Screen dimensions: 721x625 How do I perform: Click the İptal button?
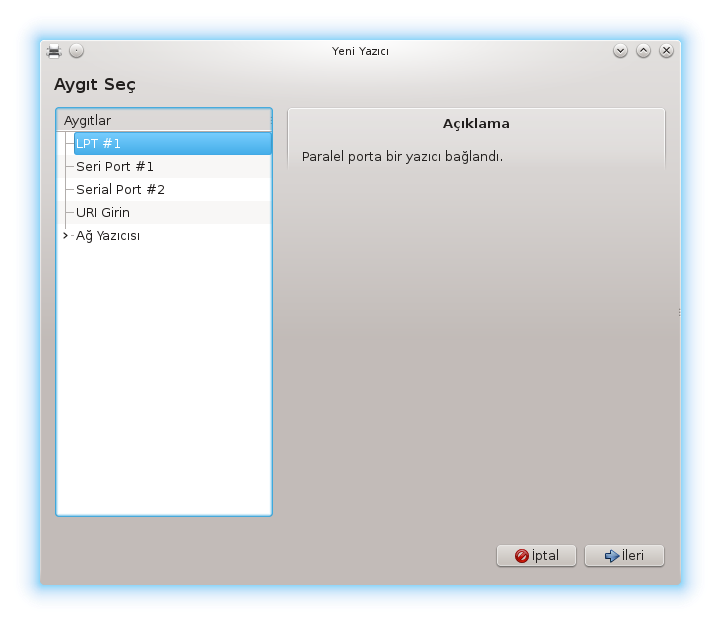click(x=536, y=556)
